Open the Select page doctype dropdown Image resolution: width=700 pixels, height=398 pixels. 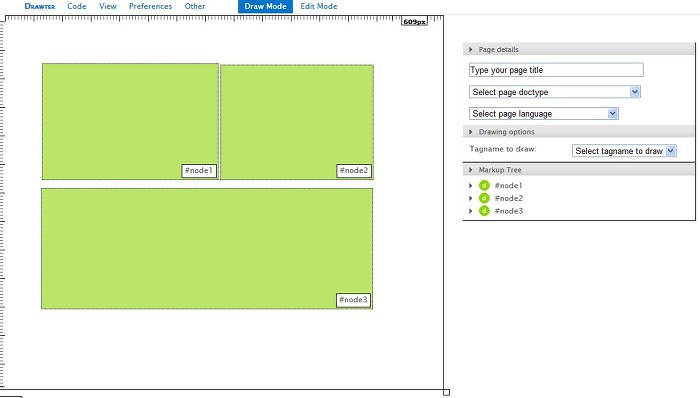pos(555,92)
